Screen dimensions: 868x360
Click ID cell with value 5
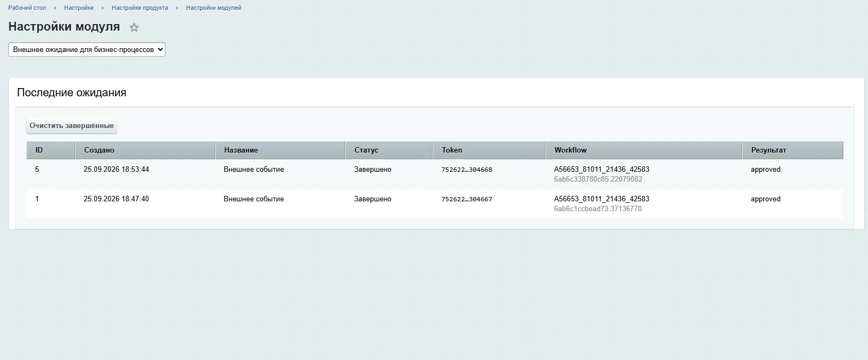point(37,170)
